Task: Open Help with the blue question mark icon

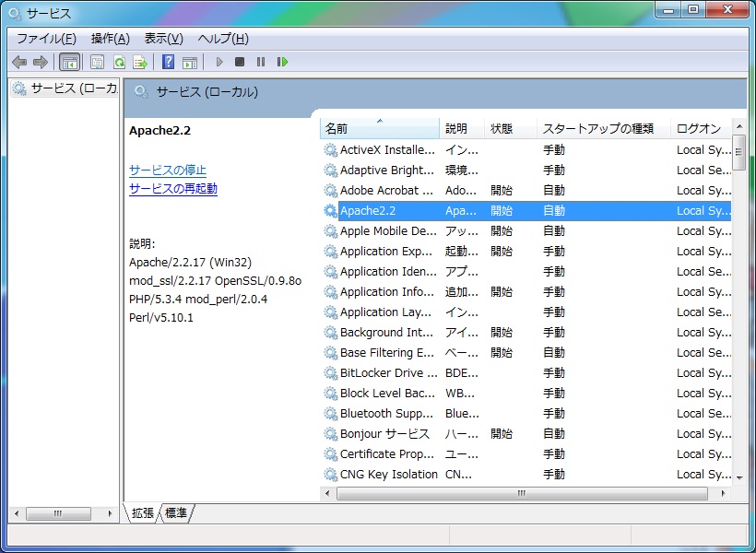Action: pyautogui.click(x=168, y=62)
